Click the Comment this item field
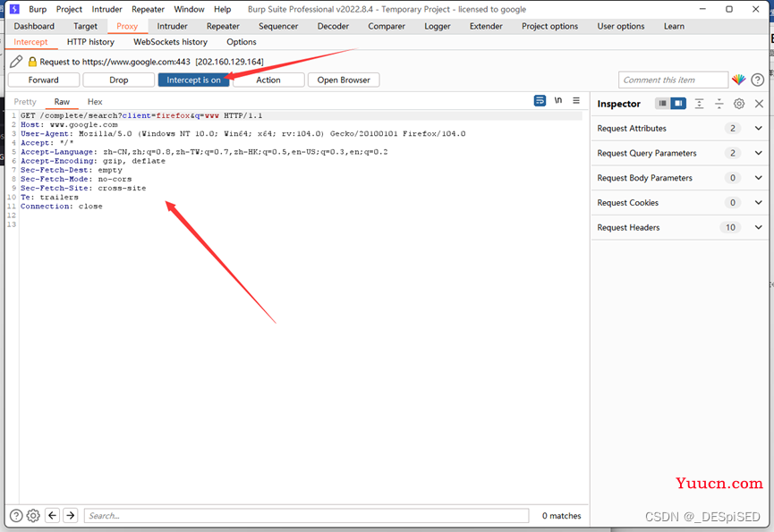This screenshot has width=774, height=532. (x=673, y=80)
